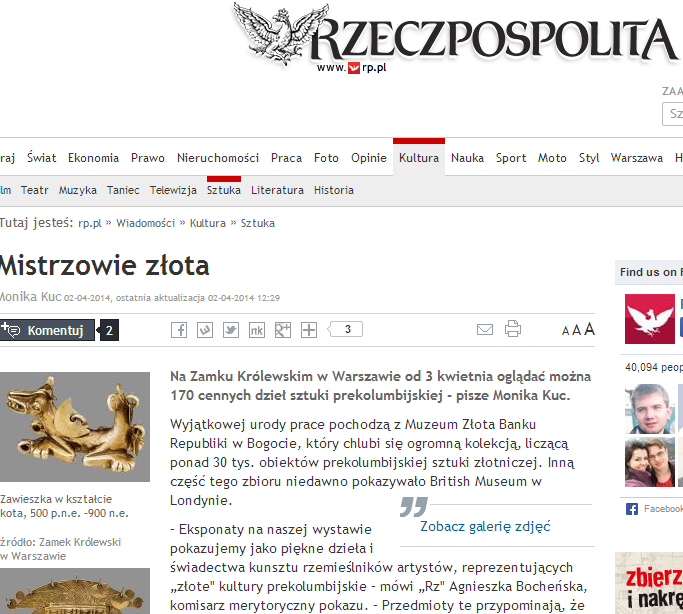This screenshot has height=614, width=683.
Task: Open the Ekonomia section
Action: click(x=94, y=158)
